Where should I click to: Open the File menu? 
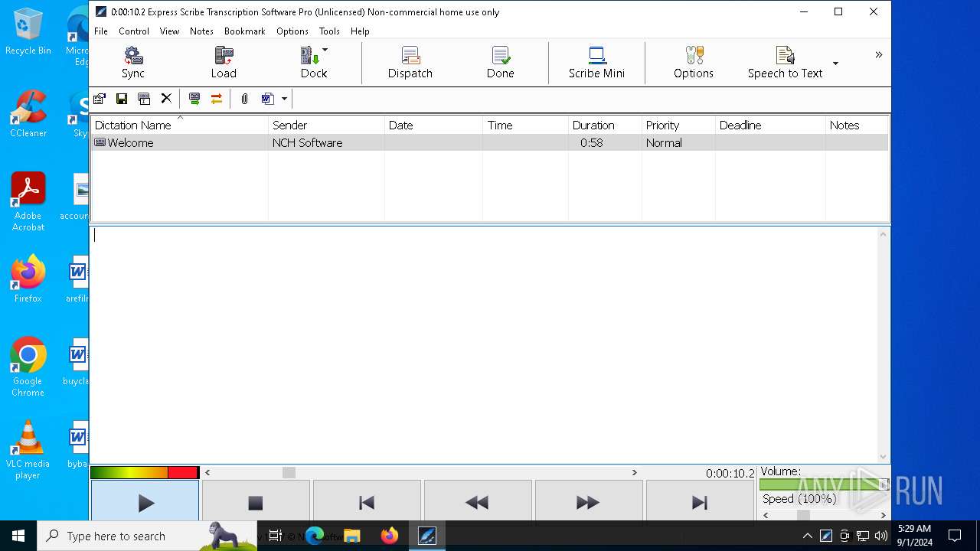(x=101, y=31)
